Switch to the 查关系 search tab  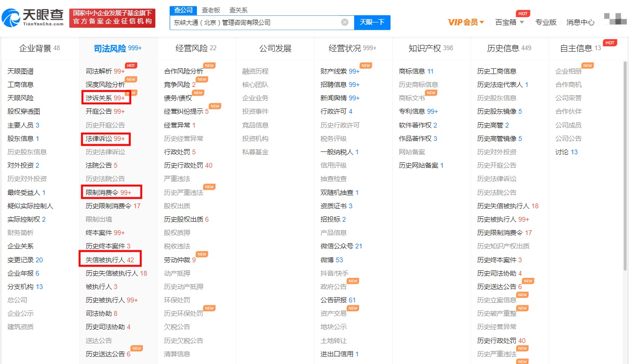(x=239, y=10)
